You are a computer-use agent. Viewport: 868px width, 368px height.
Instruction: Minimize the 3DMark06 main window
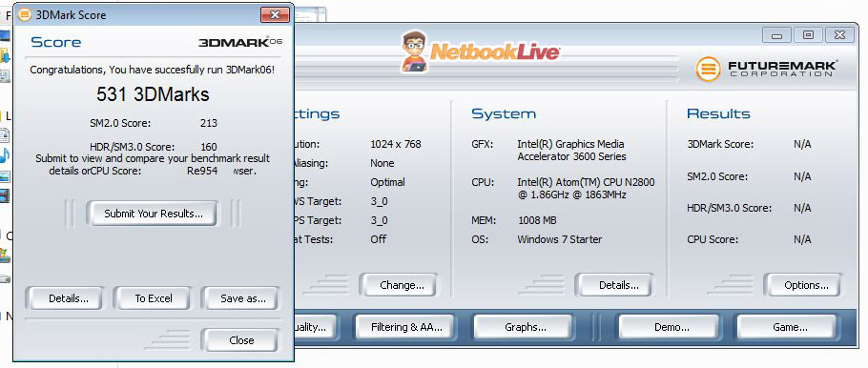[x=776, y=35]
